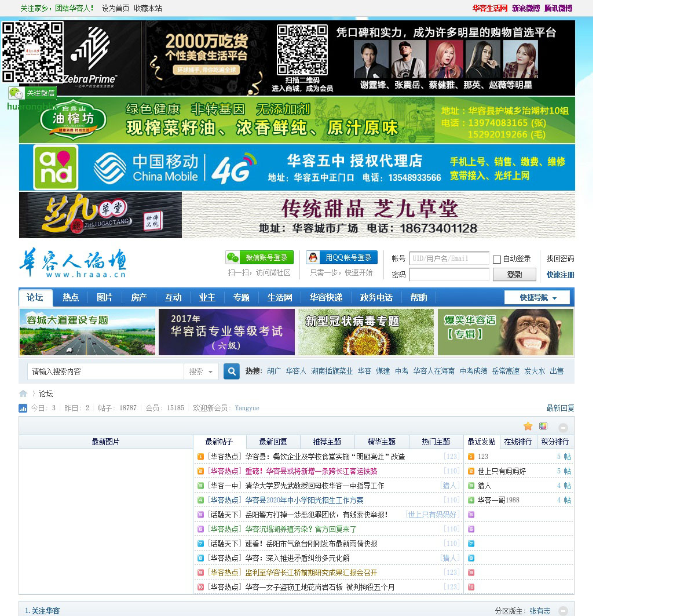Open the 热点 navigation menu item

(x=71, y=298)
